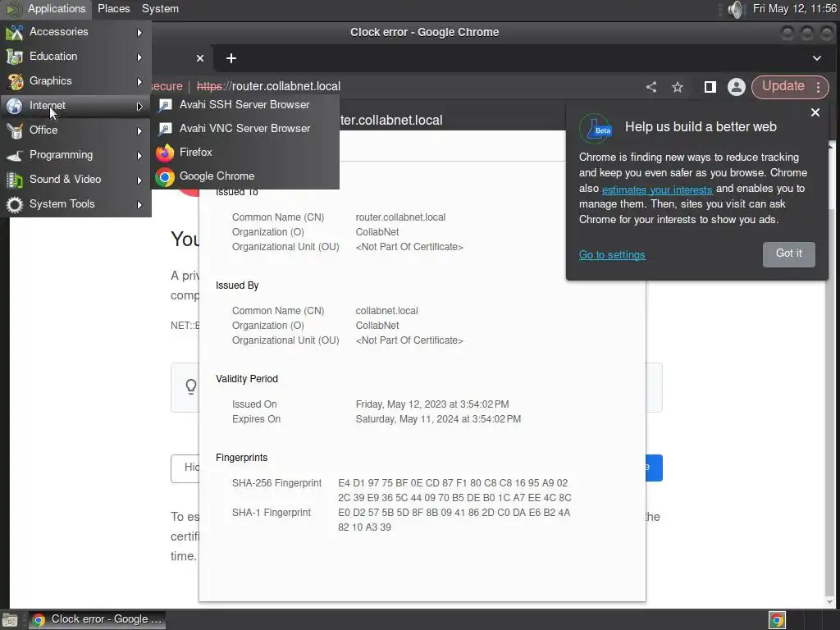The width and height of the screenshot is (840, 630).
Task: Click the Sound & Video category icon
Action: (x=15, y=180)
